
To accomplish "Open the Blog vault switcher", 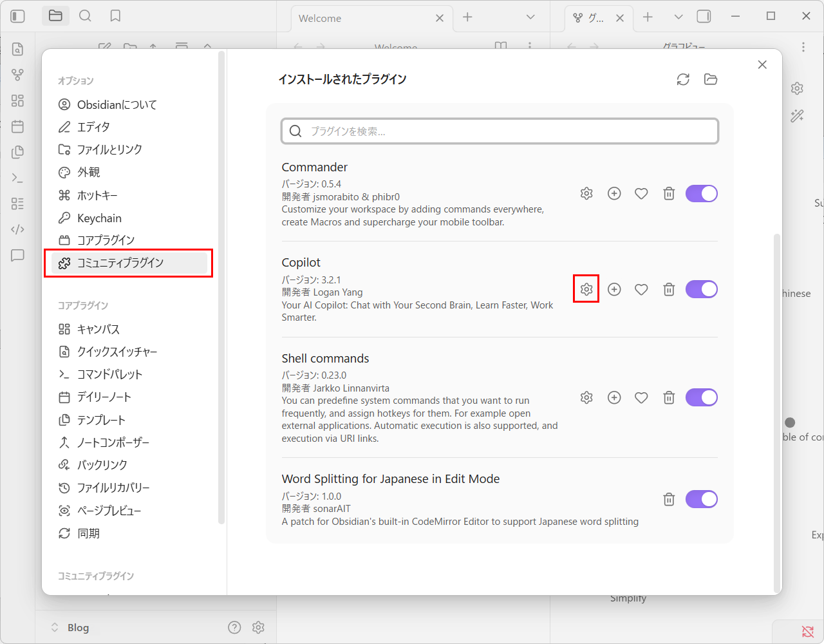I will (71, 627).
